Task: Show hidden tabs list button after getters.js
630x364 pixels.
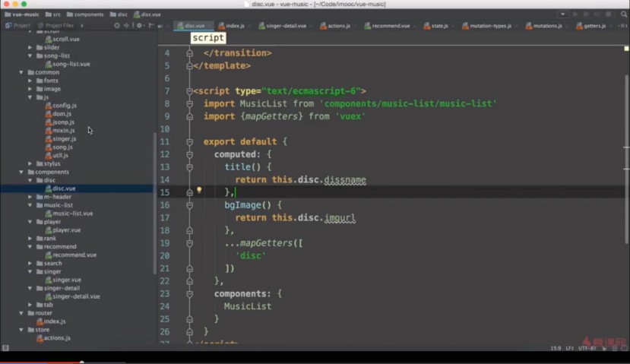Action: pyautogui.click(x=623, y=26)
